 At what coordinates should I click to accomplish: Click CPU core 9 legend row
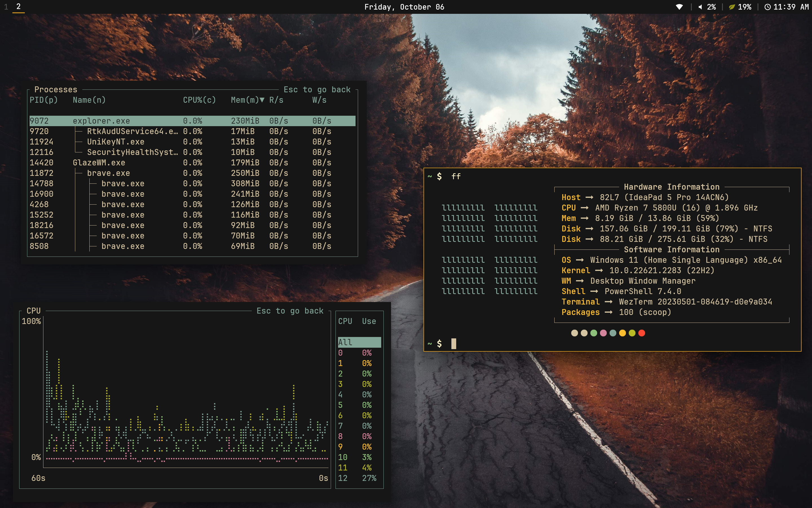[x=359, y=447]
